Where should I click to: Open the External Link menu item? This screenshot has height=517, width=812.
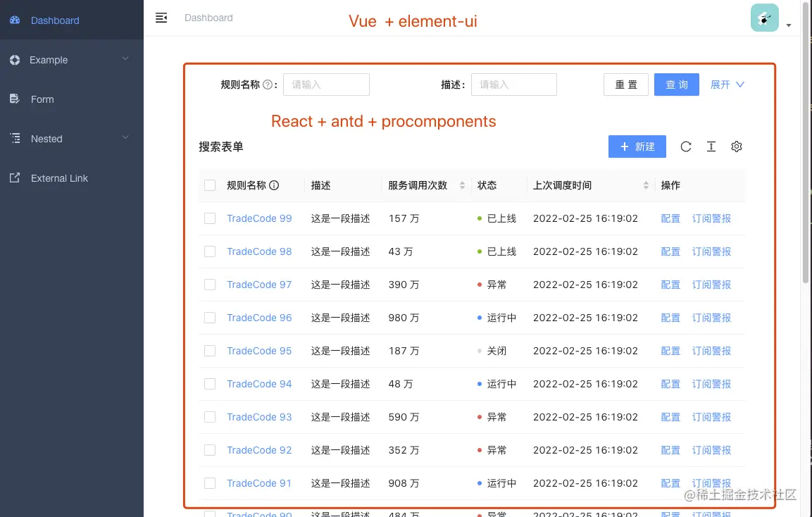(x=71, y=177)
